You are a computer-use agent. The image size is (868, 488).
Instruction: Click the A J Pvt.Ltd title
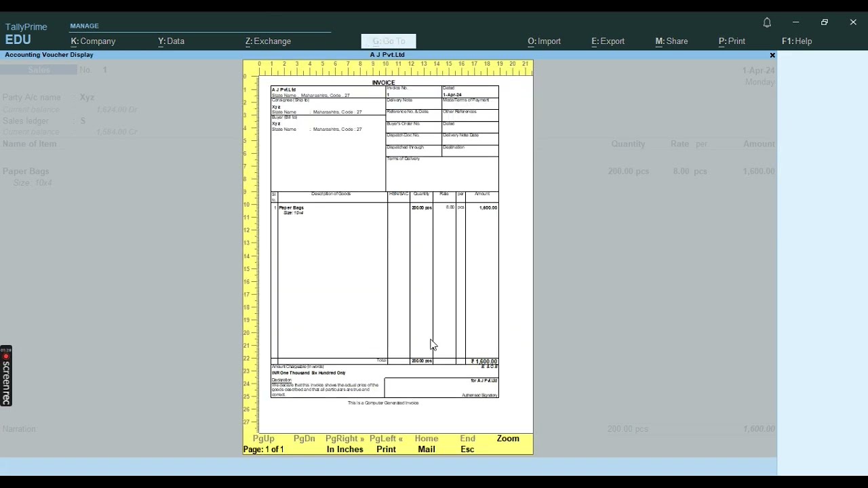(x=387, y=55)
